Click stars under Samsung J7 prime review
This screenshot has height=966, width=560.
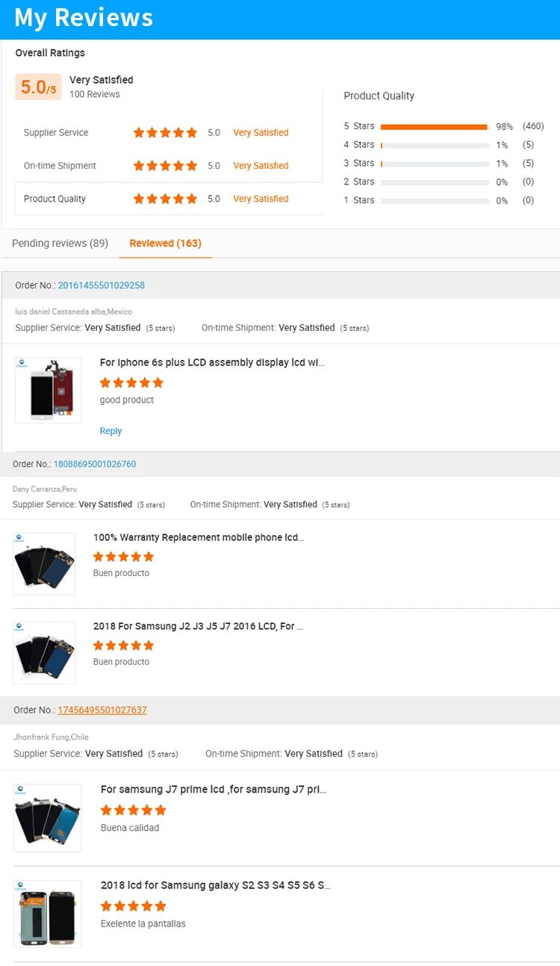point(133,810)
